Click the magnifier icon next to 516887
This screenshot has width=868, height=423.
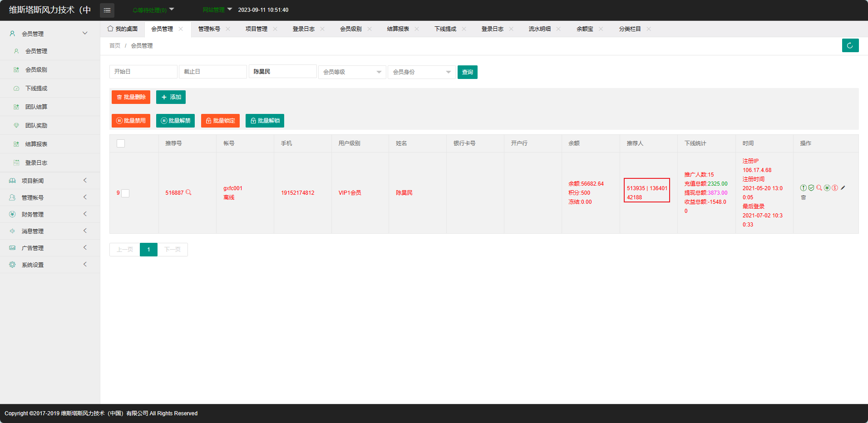click(x=188, y=192)
